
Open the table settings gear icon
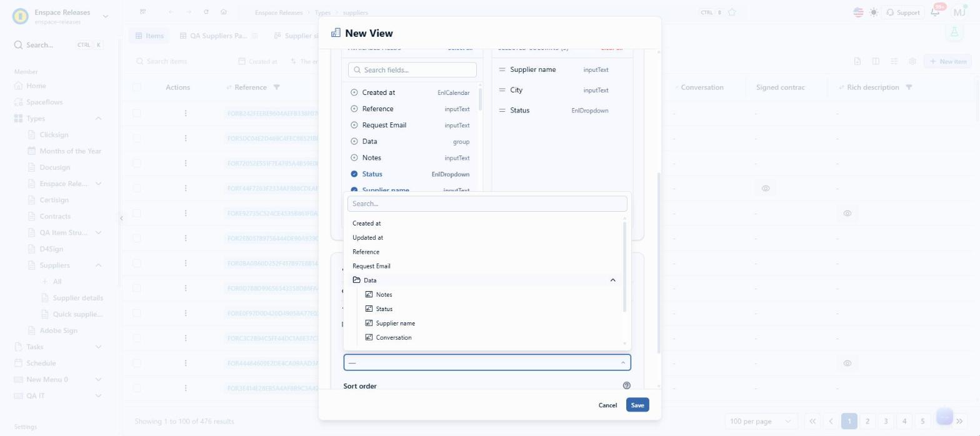click(x=912, y=61)
